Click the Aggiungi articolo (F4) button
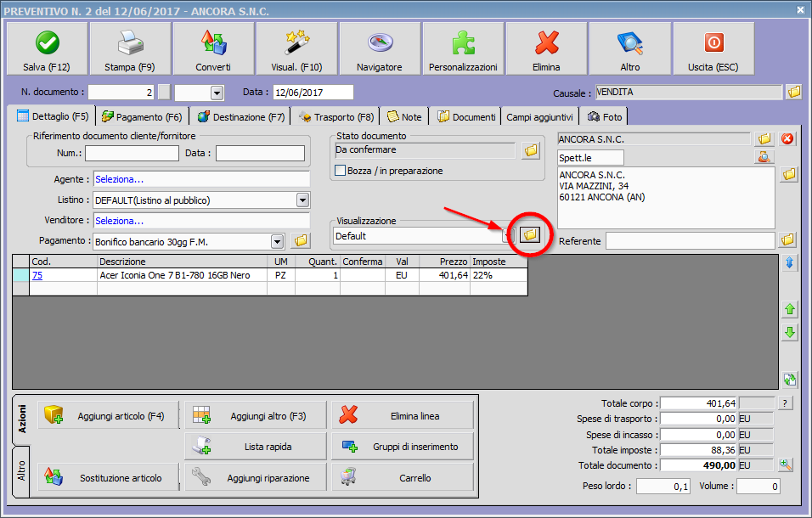 109,416
